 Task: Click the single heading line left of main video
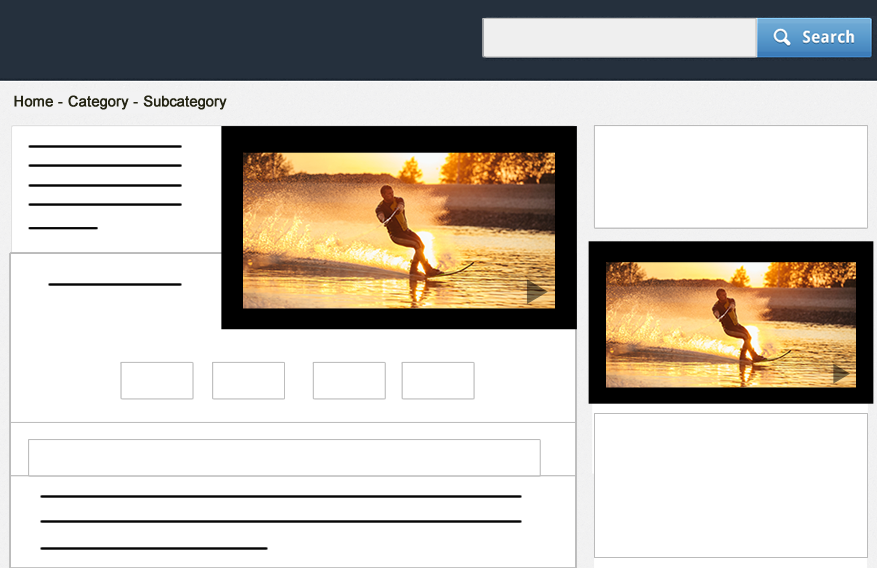[115, 285]
